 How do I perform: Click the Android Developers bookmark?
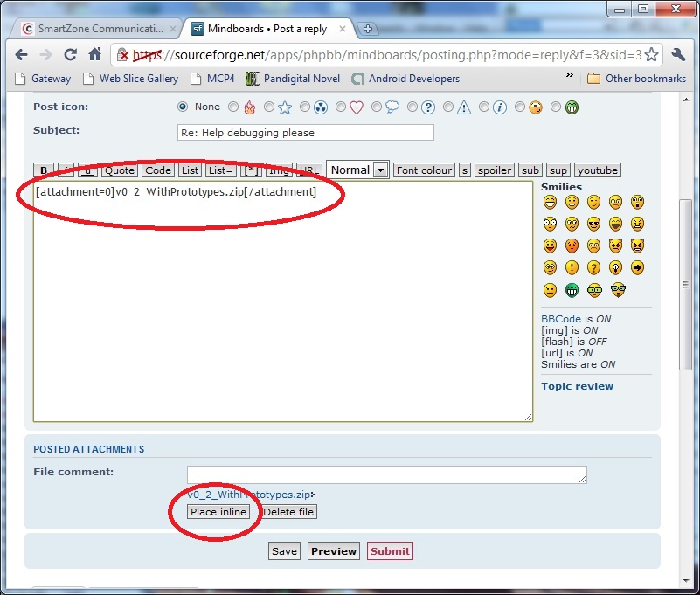405,79
